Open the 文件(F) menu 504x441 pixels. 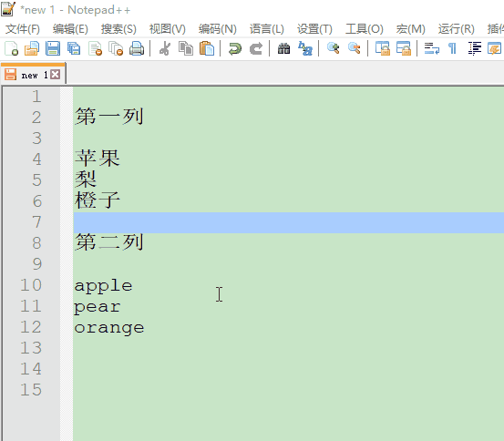pos(23,29)
